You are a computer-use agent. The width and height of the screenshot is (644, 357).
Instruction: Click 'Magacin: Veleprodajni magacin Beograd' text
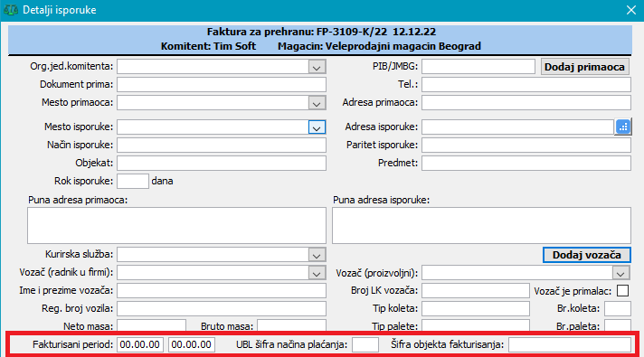pos(379,46)
